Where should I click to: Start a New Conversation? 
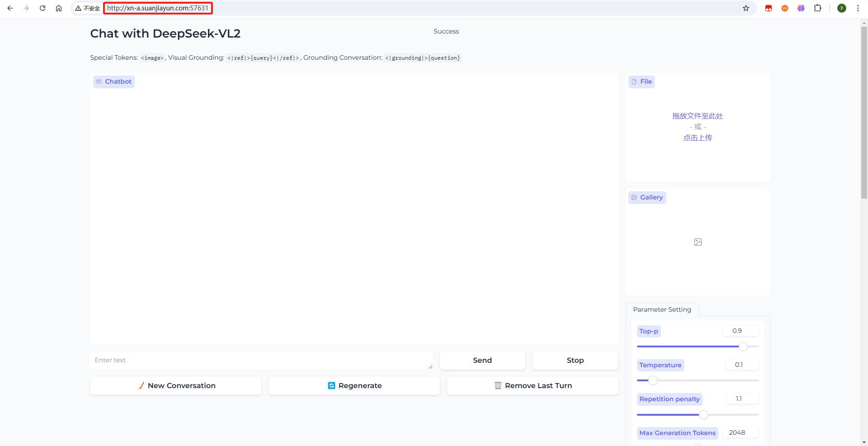176,386
